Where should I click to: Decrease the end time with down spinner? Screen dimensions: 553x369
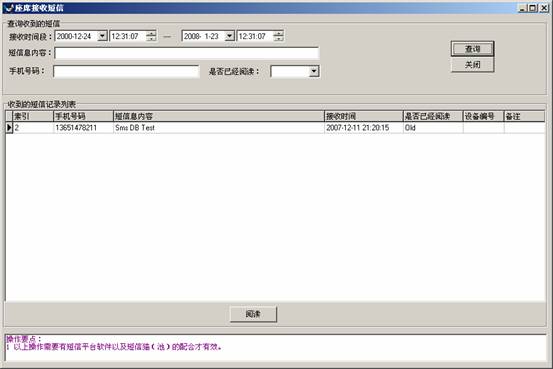278,38
